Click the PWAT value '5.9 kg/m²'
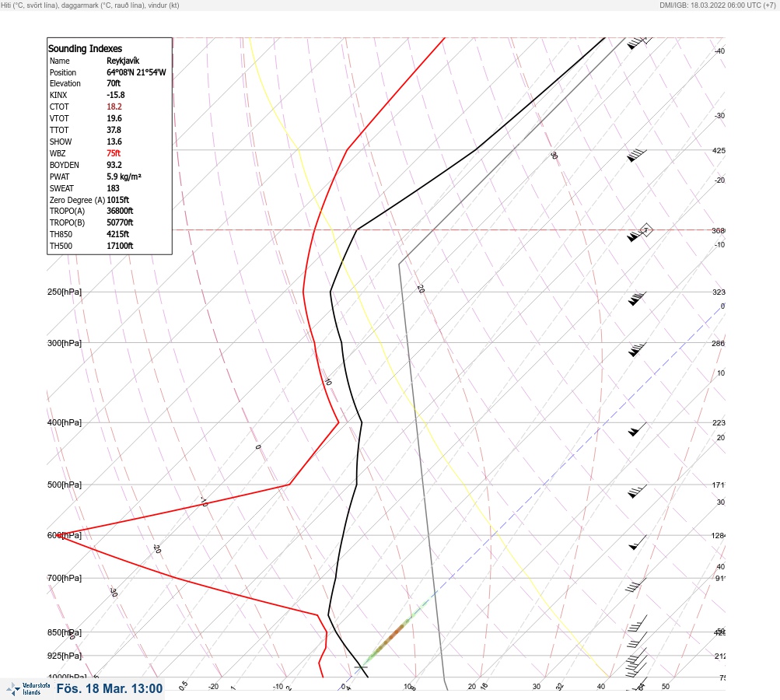Viewport: 780px width, 700px height. pyautogui.click(x=124, y=177)
